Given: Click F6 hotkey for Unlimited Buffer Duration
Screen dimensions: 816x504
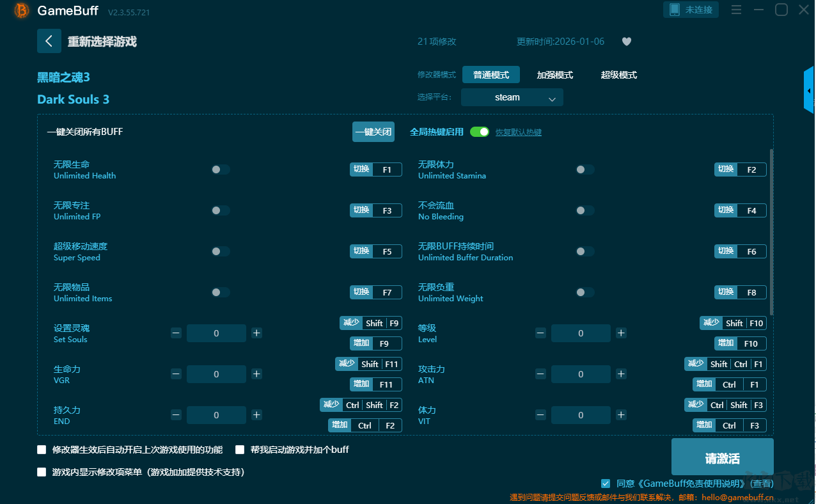Looking at the screenshot, I should (x=751, y=251).
